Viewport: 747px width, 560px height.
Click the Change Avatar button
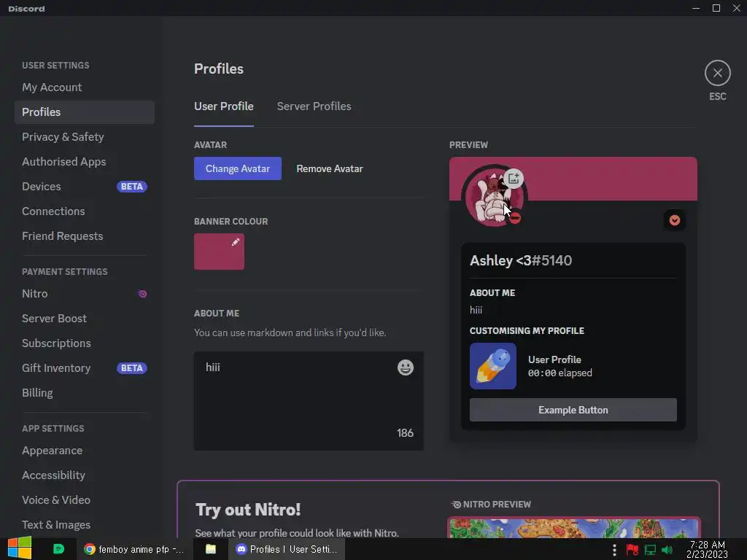tap(237, 168)
